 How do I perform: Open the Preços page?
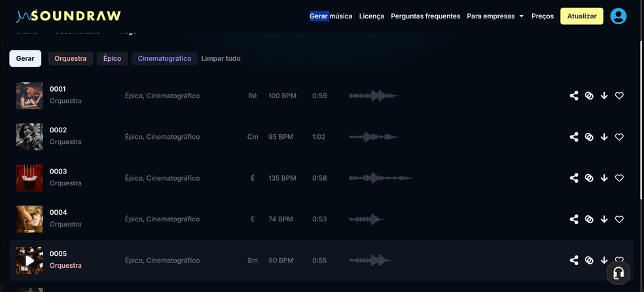(542, 16)
